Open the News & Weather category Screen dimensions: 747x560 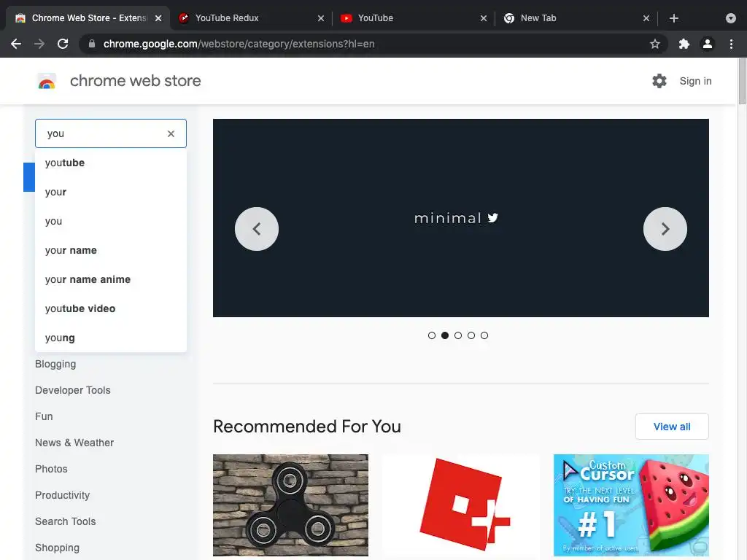pos(74,443)
